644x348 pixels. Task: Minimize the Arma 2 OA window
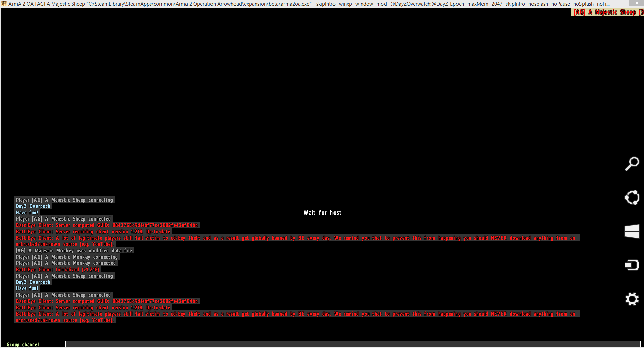(x=615, y=4)
